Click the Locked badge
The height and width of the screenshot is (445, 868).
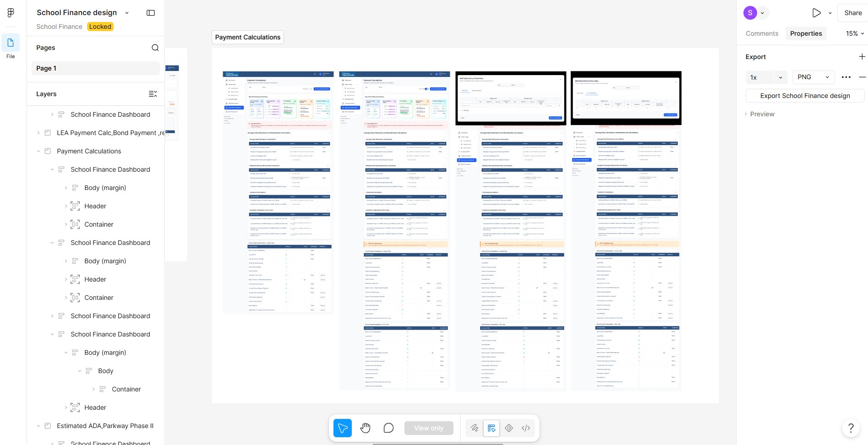click(100, 27)
